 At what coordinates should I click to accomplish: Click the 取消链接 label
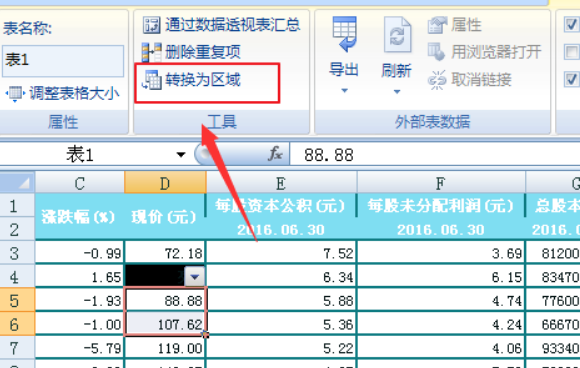point(481,80)
